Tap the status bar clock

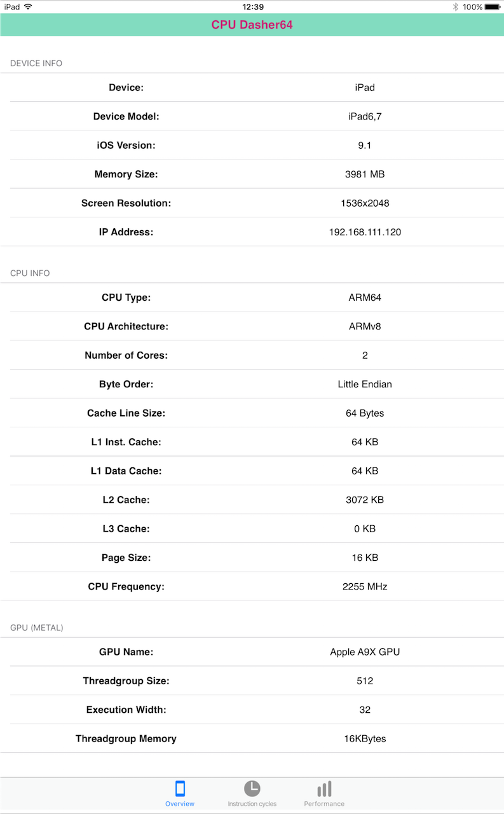[x=253, y=7]
